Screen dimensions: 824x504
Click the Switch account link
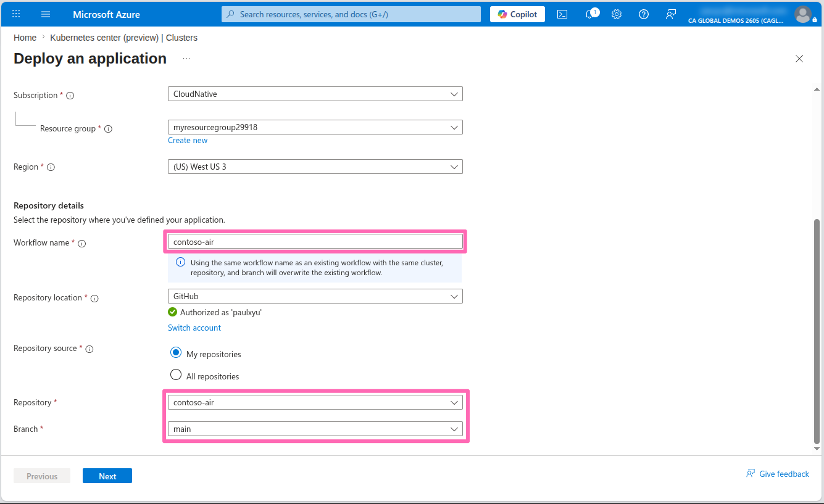pos(194,328)
